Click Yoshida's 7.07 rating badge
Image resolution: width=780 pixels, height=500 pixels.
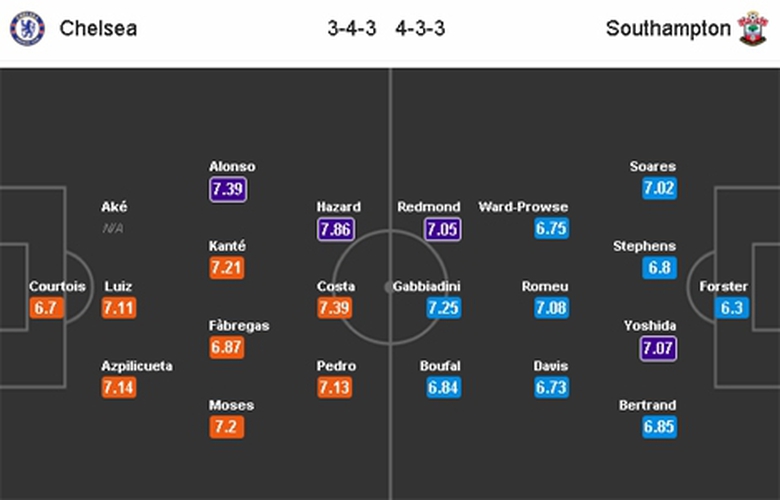coord(659,348)
